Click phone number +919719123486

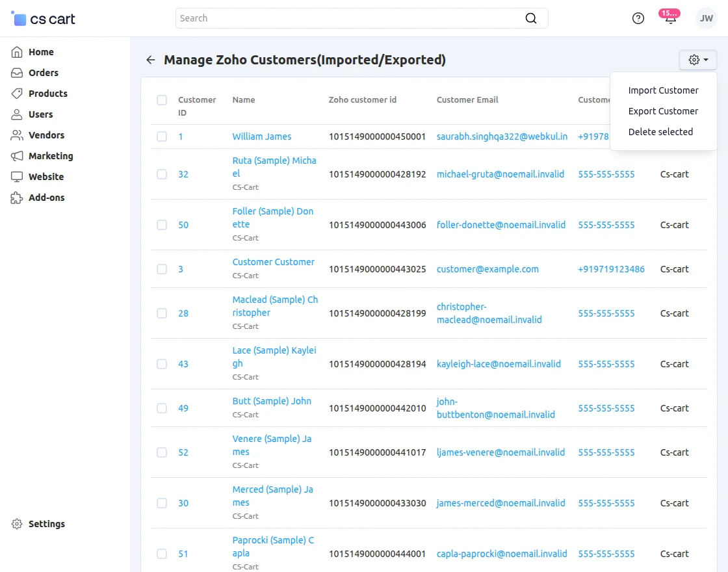tap(611, 269)
